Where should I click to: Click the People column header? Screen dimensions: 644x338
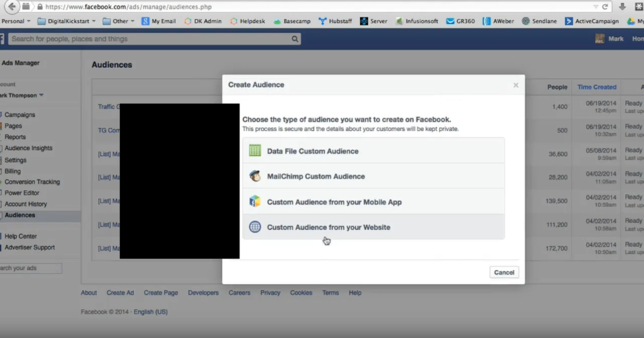(557, 87)
